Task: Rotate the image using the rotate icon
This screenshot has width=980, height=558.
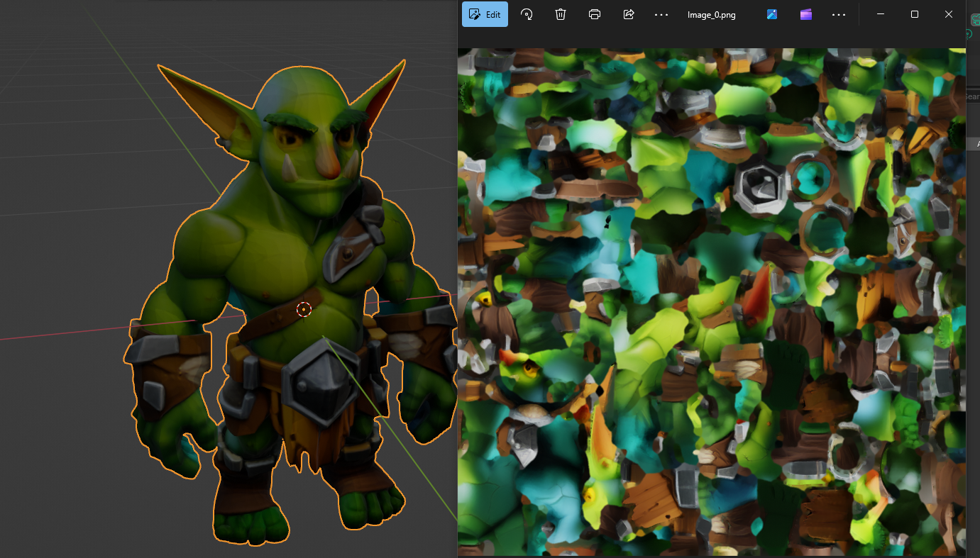Action: click(527, 14)
